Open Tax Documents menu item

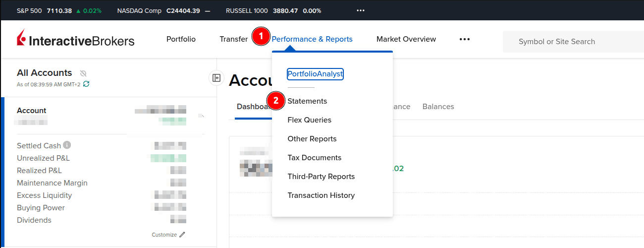point(314,158)
